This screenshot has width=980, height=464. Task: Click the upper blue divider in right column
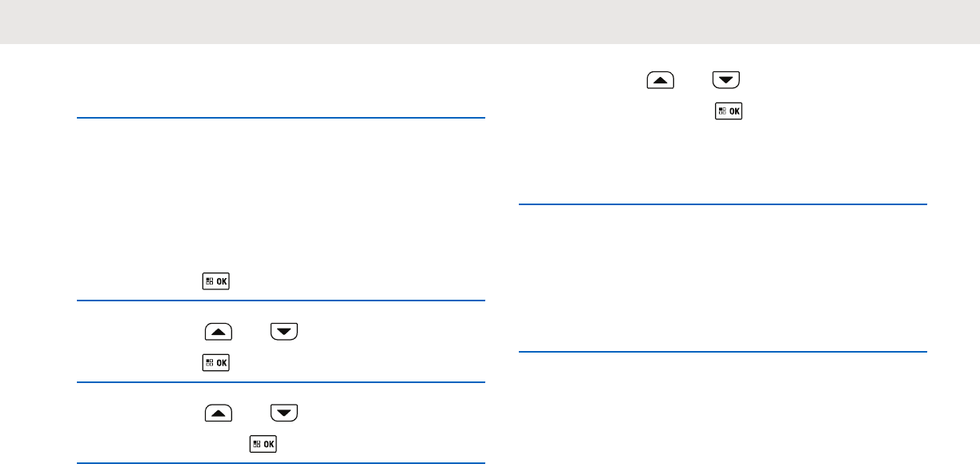722,204
